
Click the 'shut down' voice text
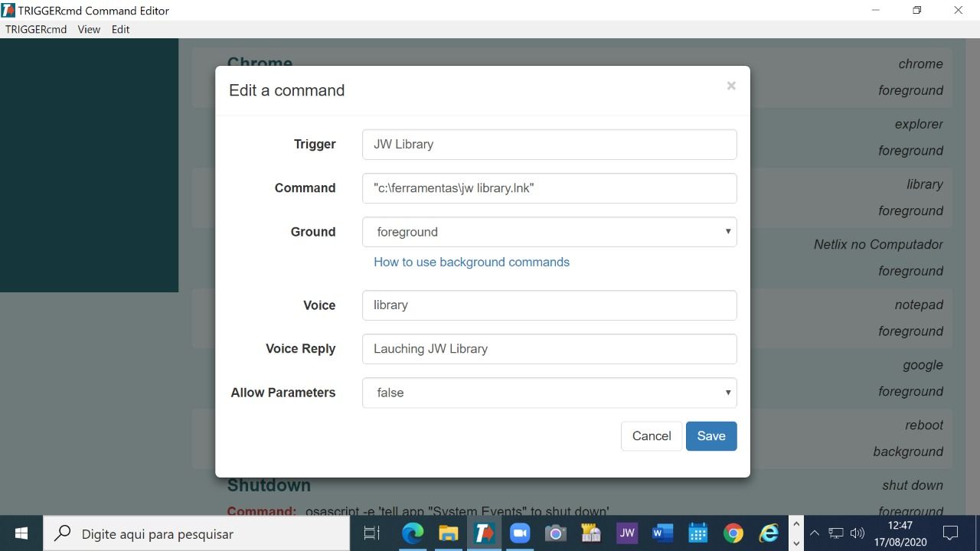tap(913, 485)
